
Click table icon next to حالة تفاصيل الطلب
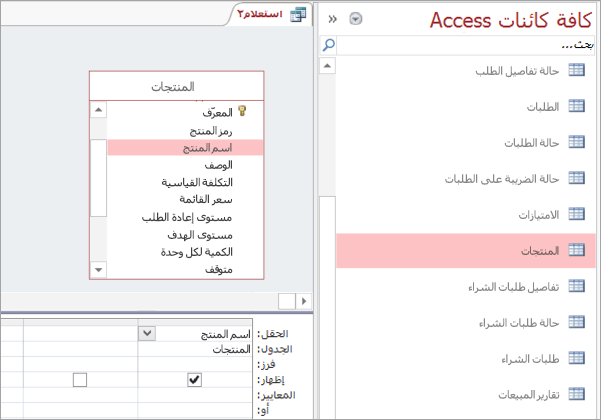(576, 70)
